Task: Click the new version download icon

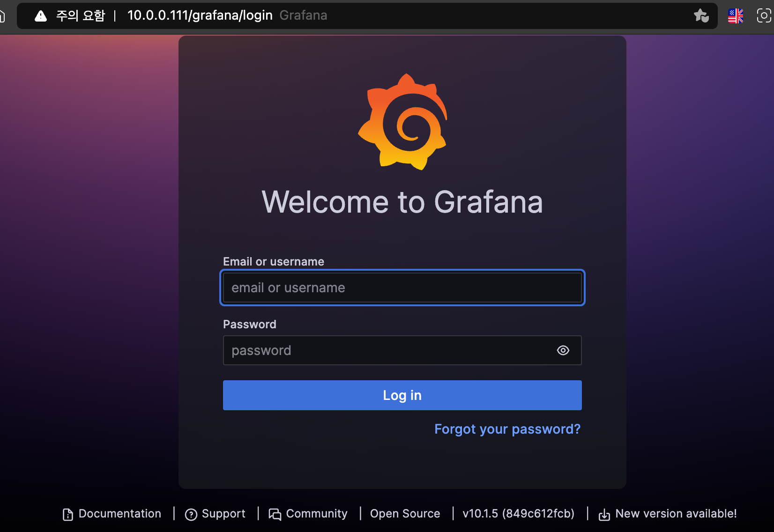Action: [x=604, y=515]
